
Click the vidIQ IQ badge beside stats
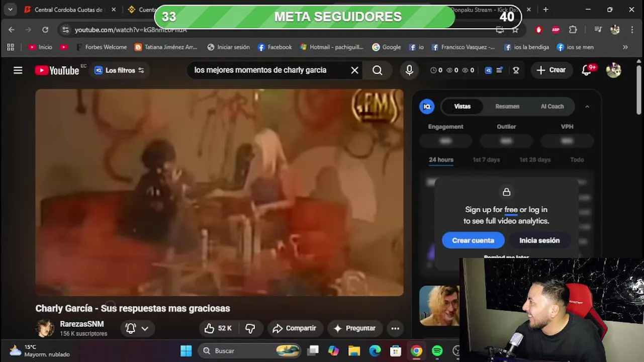(488, 70)
